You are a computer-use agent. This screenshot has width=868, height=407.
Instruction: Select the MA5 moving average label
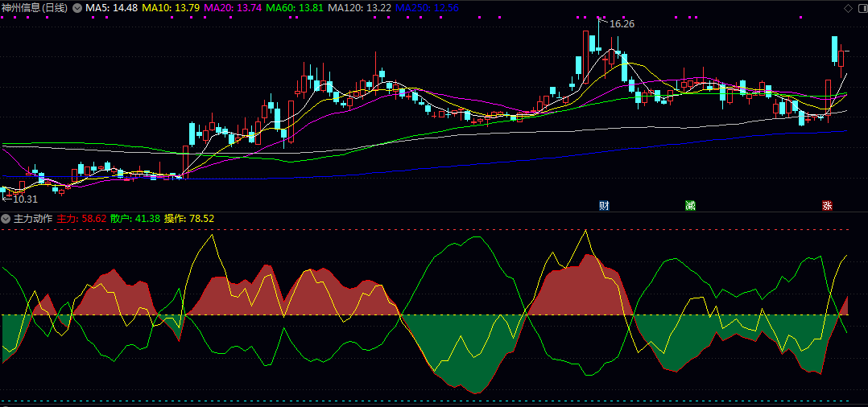[x=110, y=7]
